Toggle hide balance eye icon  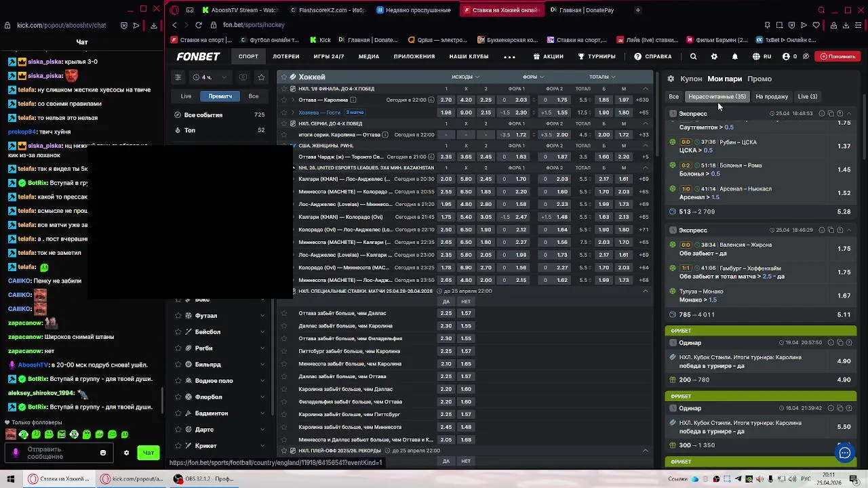(x=806, y=57)
